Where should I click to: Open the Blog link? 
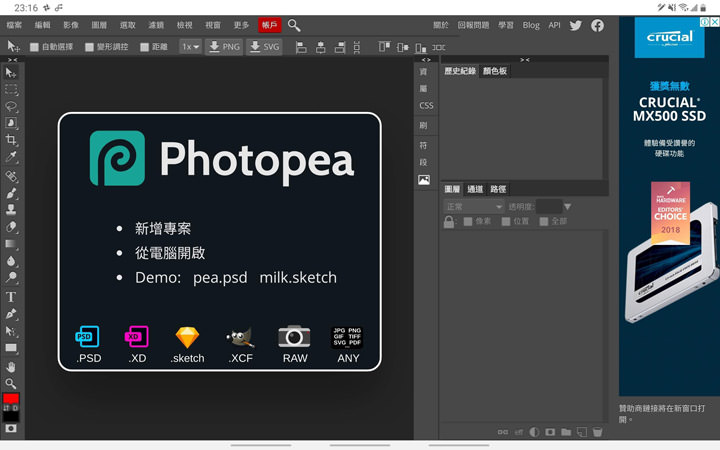[x=531, y=25]
